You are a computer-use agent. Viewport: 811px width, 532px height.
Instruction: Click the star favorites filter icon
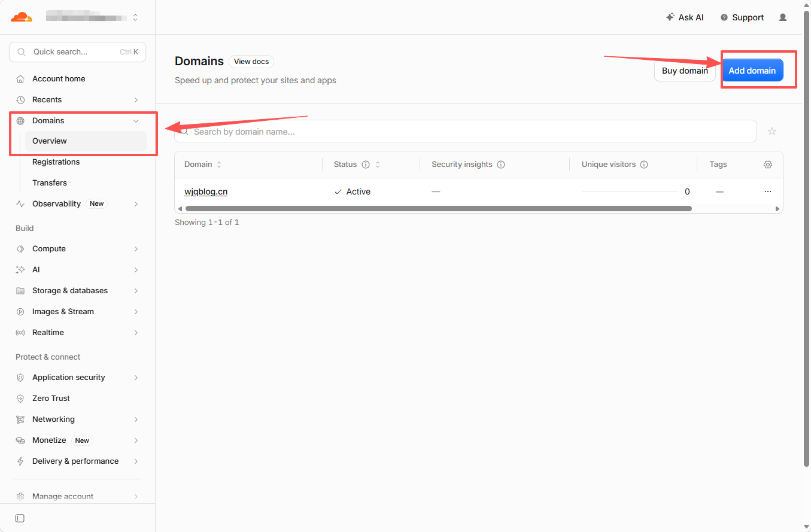(x=772, y=131)
